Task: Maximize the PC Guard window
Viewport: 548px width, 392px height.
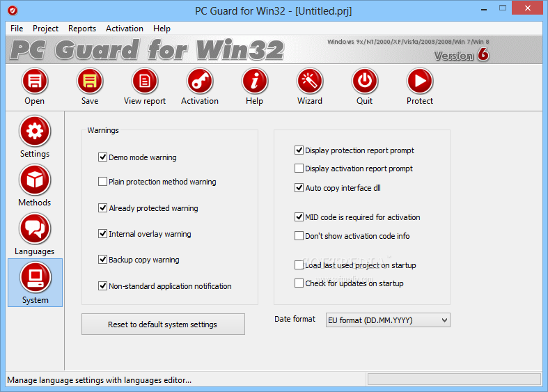Action: [503, 8]
